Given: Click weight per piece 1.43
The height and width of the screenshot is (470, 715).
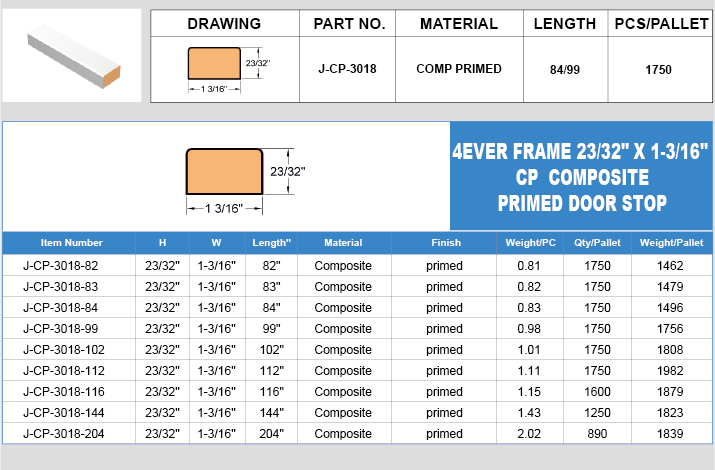Looking at the screenshot, I should tap(529, 413).
